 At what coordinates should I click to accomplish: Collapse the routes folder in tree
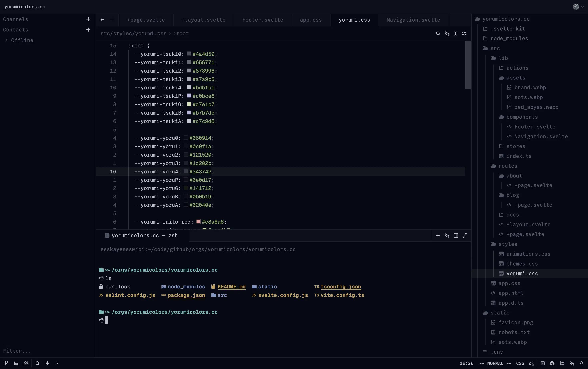pos(508,166)
